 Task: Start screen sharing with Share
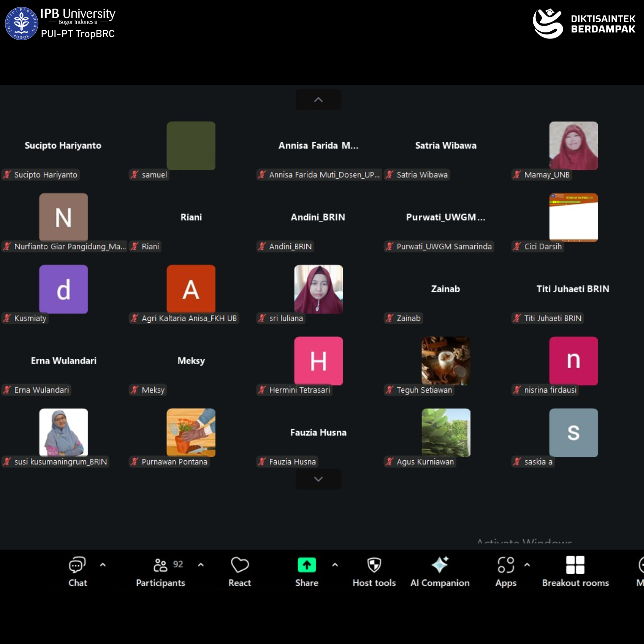coord(306,571)
